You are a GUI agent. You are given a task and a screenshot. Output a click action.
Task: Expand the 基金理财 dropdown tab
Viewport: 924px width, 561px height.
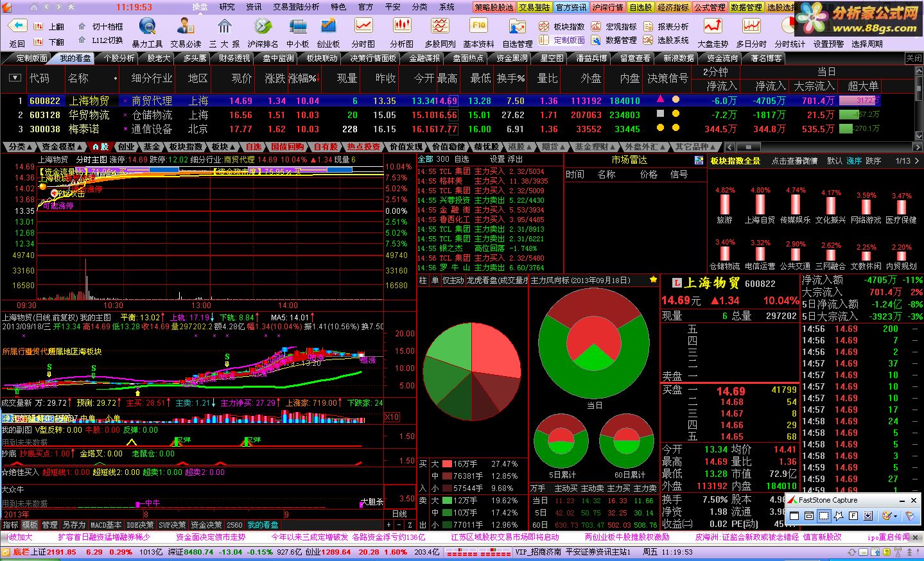[x=595, y=147]
